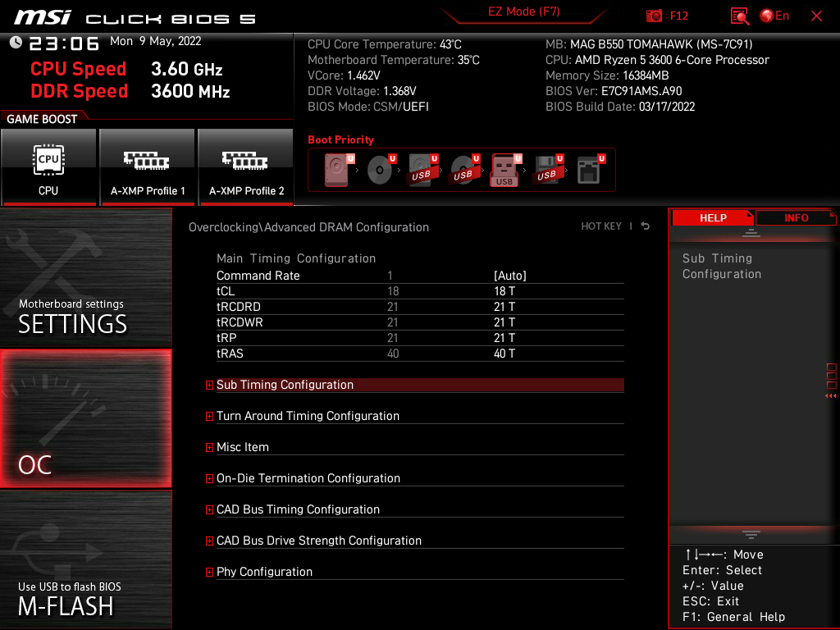Select the optical disc boot device icon
840x630 pixels.
coord(381,170)
